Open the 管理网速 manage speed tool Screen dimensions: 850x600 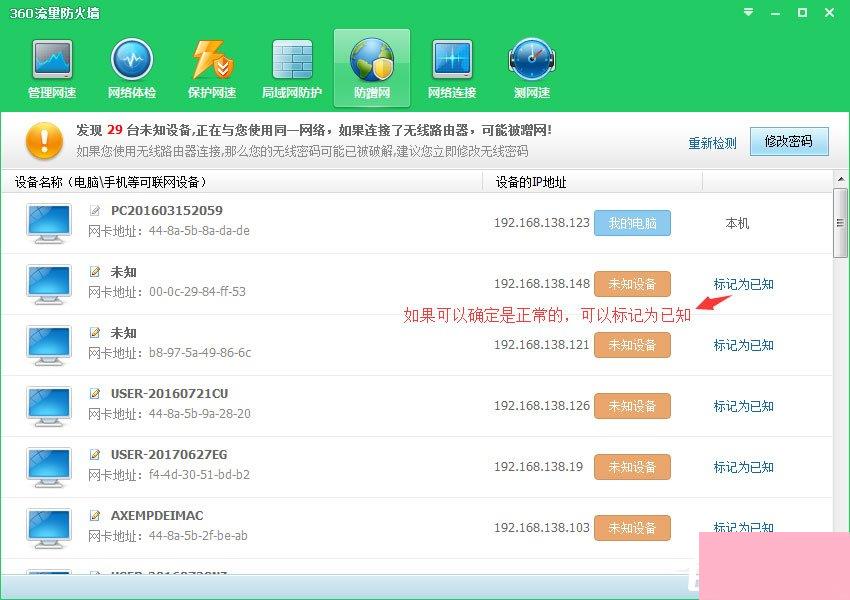(52, 69)
